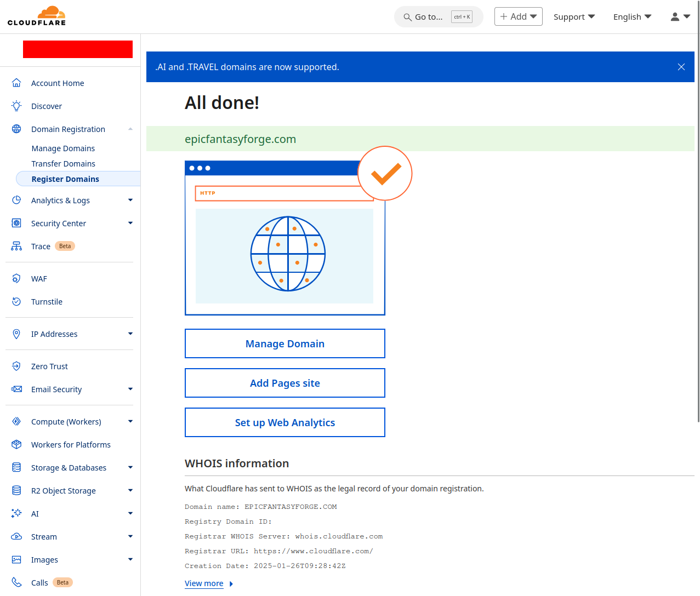This screenshot has width=700, height=596.
Task: Open Workers for Platforms page
Action: coord(71,445)
